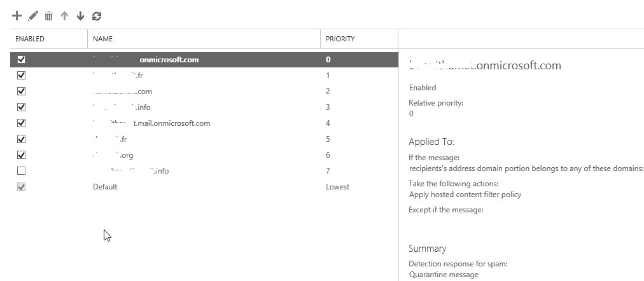Enable the unchecked priority 7 policy checkbox

coord(22,170)
